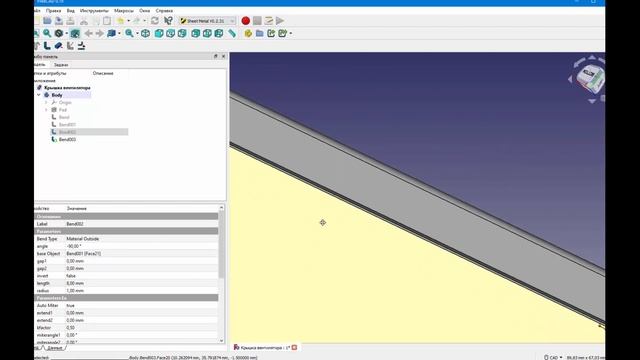The height and width of the screenshot is (360, 640).
Task: Click the length property value field
Action: (x=141, y=283)
